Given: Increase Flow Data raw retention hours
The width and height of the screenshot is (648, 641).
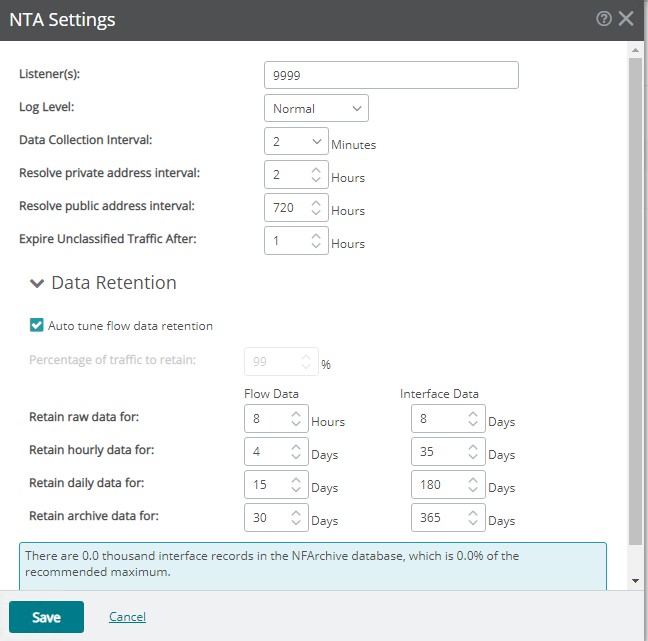Looking at the screenshot, I should (296, 415).
